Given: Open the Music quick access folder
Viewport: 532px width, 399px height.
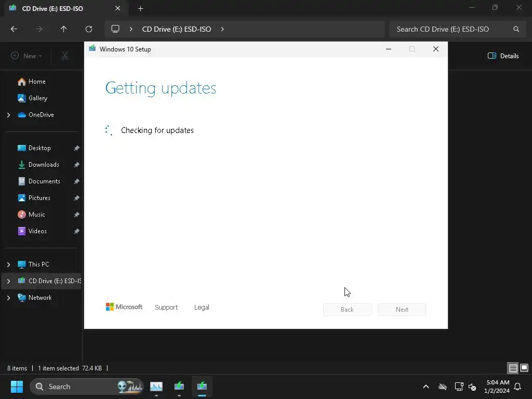Looking at the screenshot, I should [36, 215].
